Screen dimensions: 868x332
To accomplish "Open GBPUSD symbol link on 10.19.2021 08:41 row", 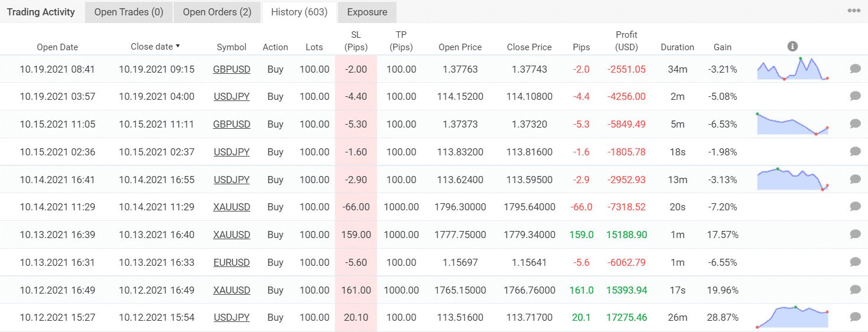I will 232,69.
